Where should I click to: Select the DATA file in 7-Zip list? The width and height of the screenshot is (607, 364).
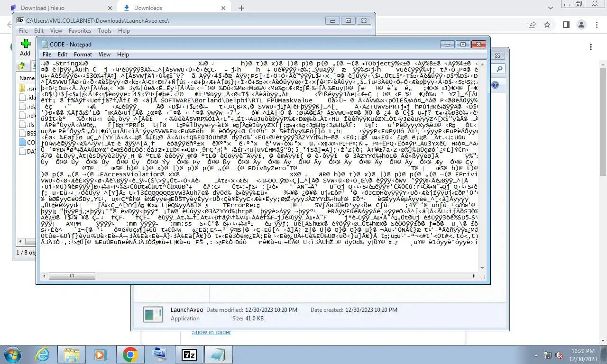(x=28, y=152)
